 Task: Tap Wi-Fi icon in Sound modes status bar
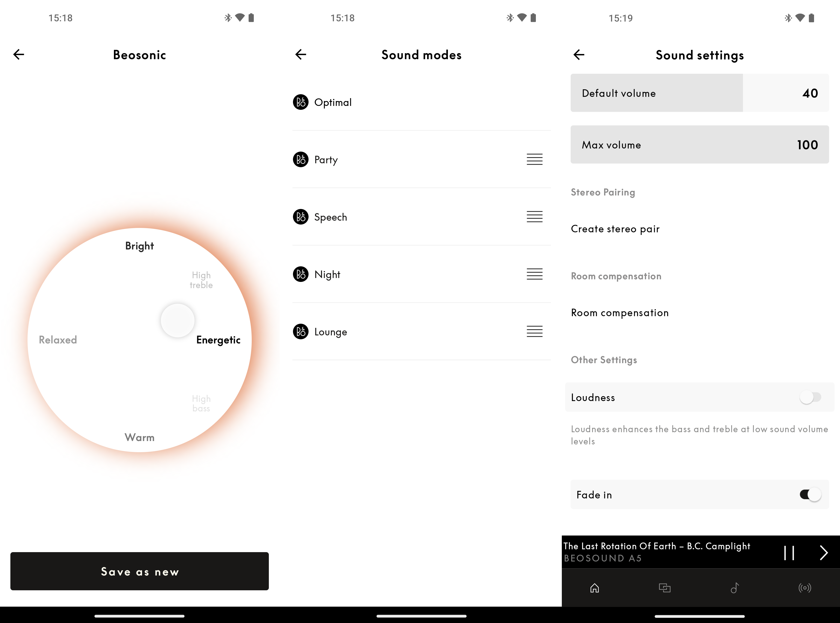(x=522, y=17)
